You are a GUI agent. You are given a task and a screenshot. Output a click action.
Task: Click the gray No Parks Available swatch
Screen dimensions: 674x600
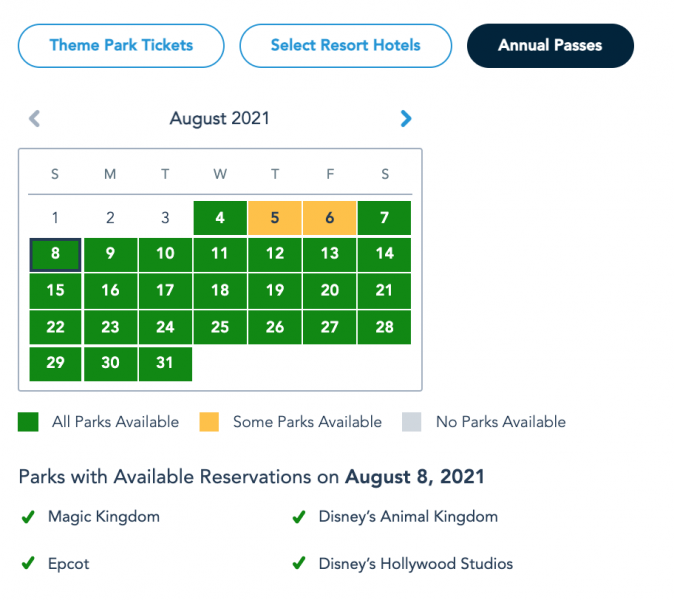(x=412, y=422)
